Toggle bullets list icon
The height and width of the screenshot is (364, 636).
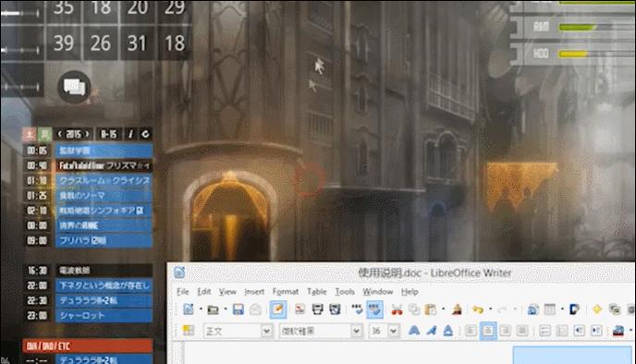tap(562, 331)
